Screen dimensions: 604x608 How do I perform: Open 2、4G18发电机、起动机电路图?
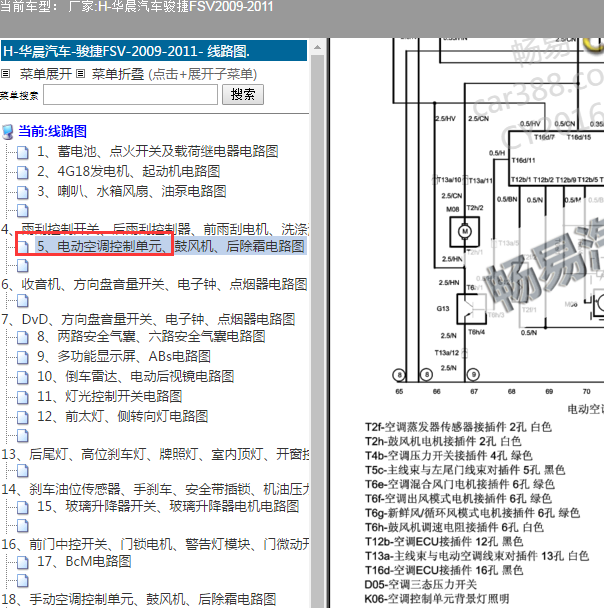coord(128,171)
